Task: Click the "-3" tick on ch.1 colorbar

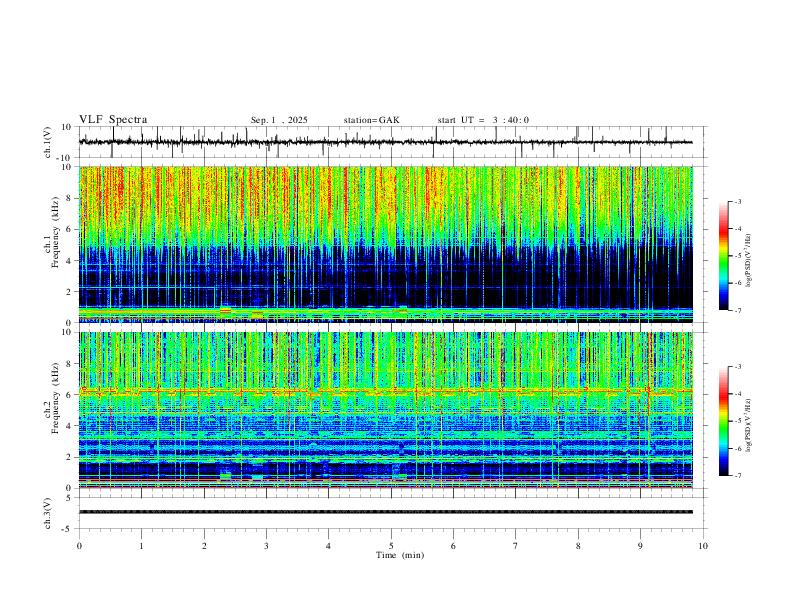Action: click(738, 201)
